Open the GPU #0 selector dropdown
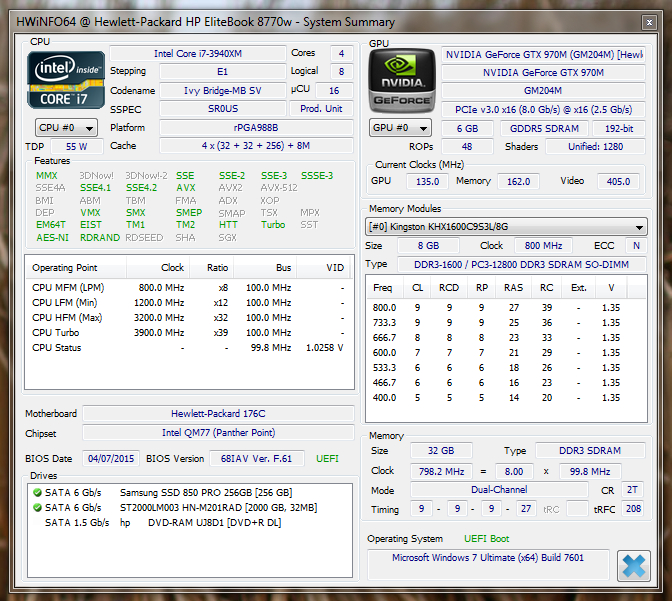 pyautogui.click(x=400, y=128)
